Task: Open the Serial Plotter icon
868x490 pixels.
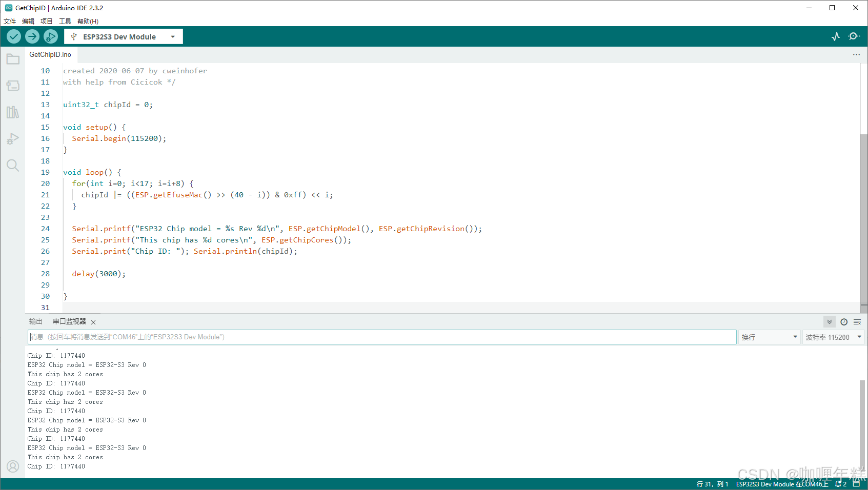Action: [836, 36]
